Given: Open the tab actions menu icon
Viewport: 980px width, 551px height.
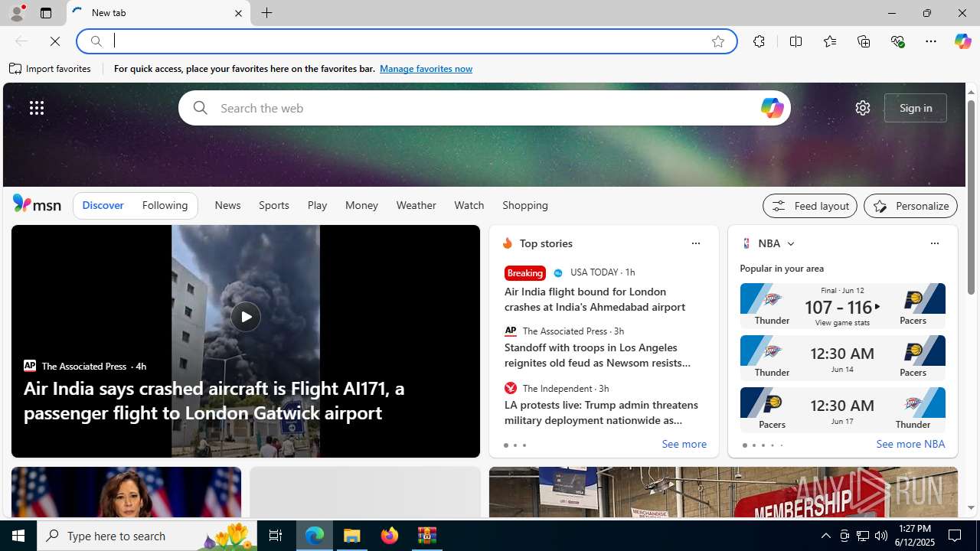Looking at the screenshot, I should click(45, 13).
